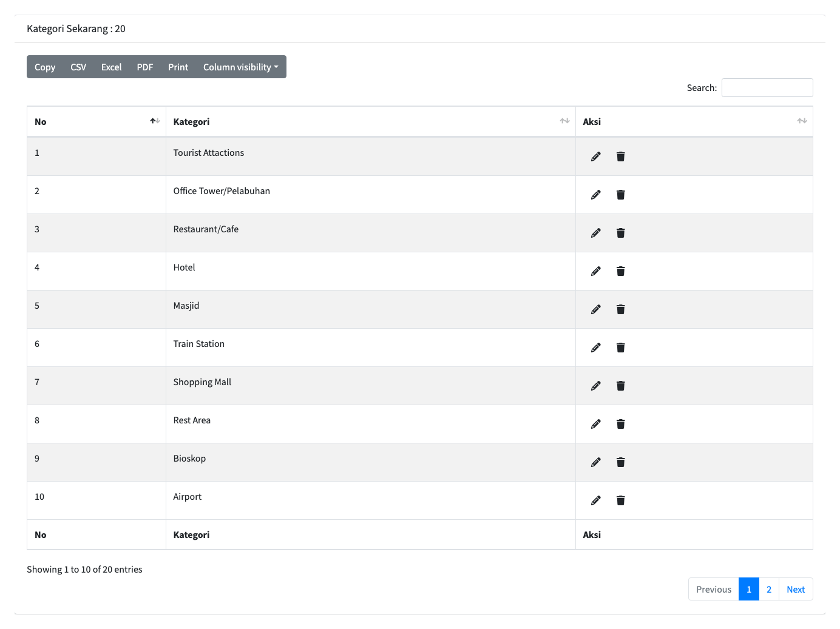This screenshot has height=629, width=840.
Task: Jump to pagination page 2
Action: pyautogui.click(x=769, y=589)
